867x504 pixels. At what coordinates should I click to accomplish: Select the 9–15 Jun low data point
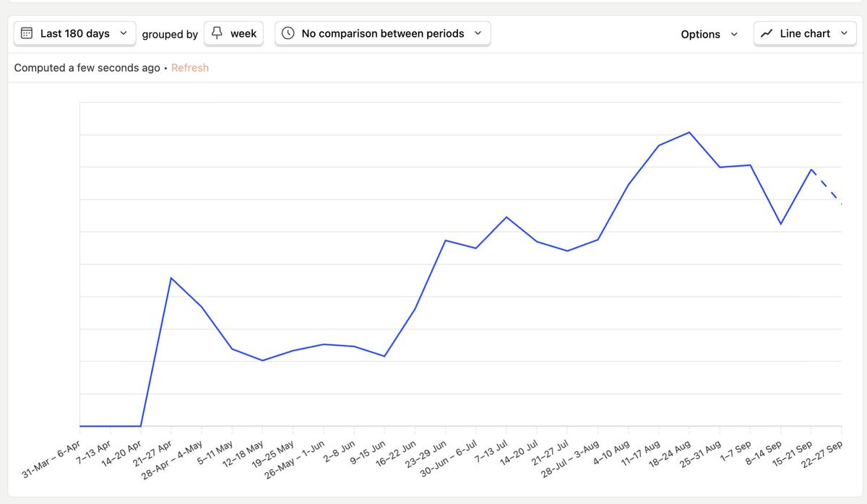click(384, 356)
